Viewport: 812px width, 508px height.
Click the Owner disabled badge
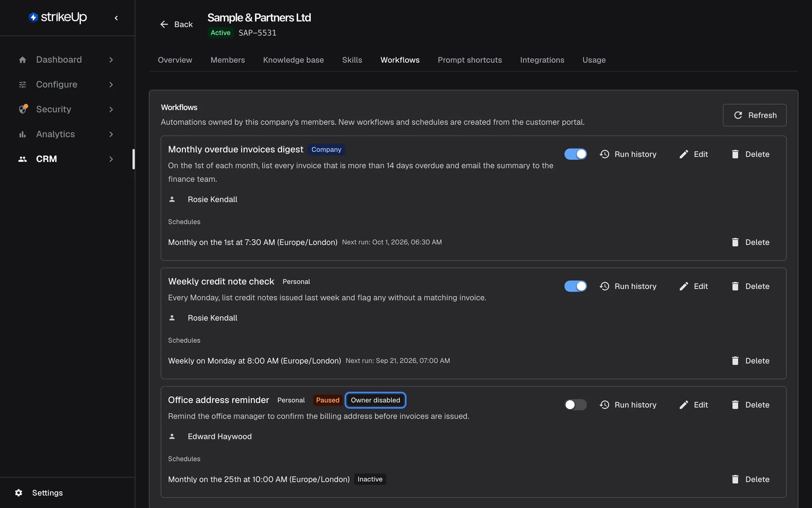pos(375,400)
